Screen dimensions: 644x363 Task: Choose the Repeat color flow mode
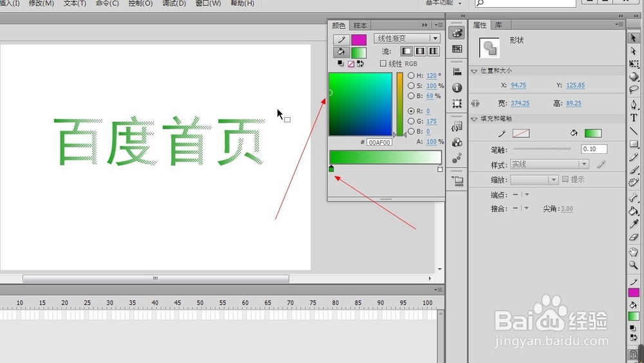(433, 51)
